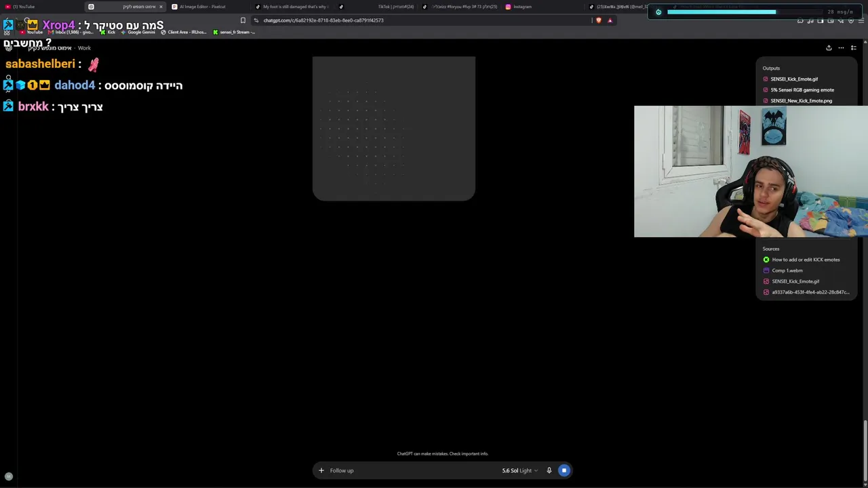Click the microphone dictation icon
The image size is (868, 488).
coord(549,470)
